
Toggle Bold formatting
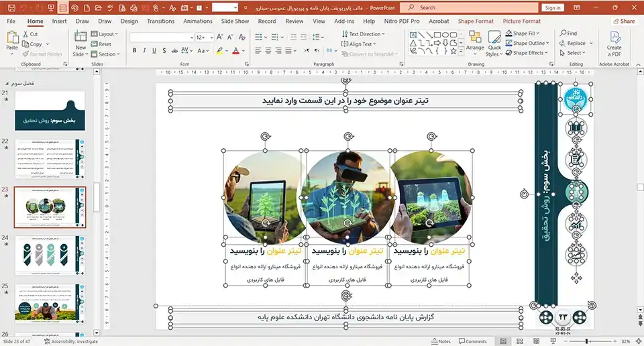134,50
